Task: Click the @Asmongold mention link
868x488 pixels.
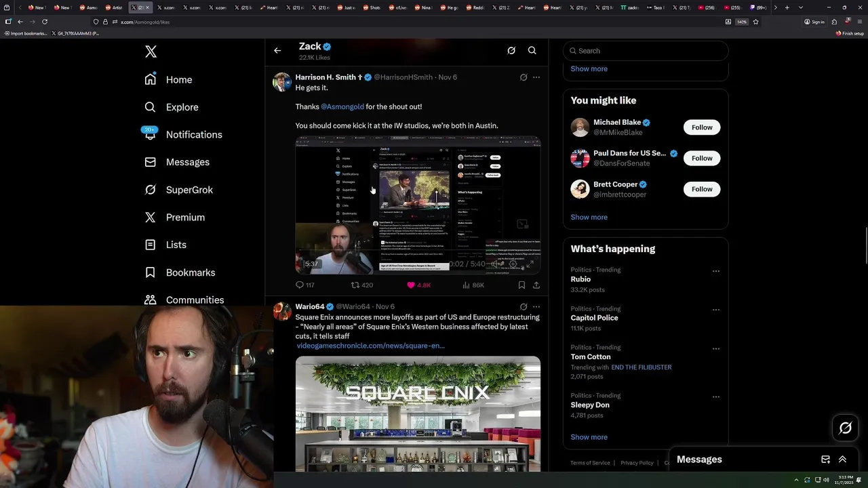Action: [x=342, y=106]
